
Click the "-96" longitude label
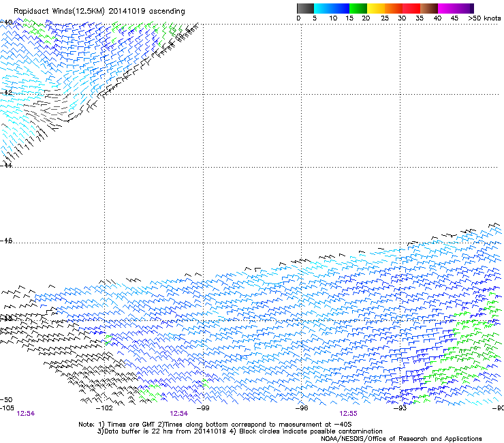pos(302,408)
